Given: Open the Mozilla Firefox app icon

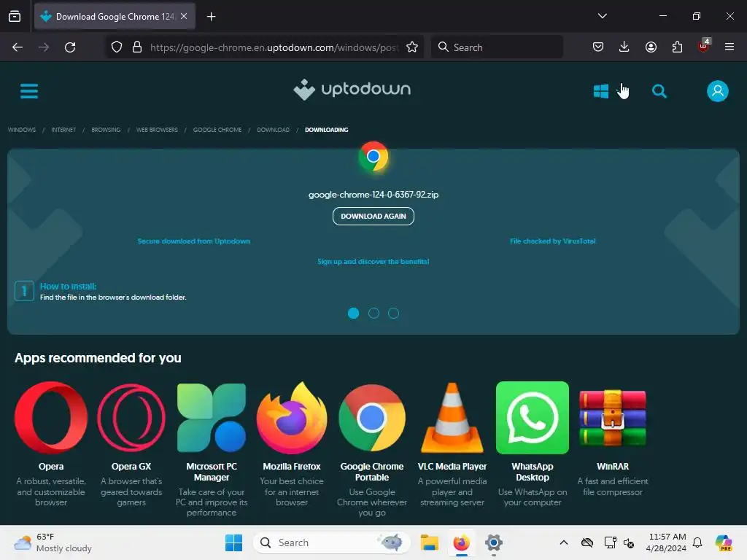Looking at the screenshot, I should pyautogui.click(x=292, y=418).
